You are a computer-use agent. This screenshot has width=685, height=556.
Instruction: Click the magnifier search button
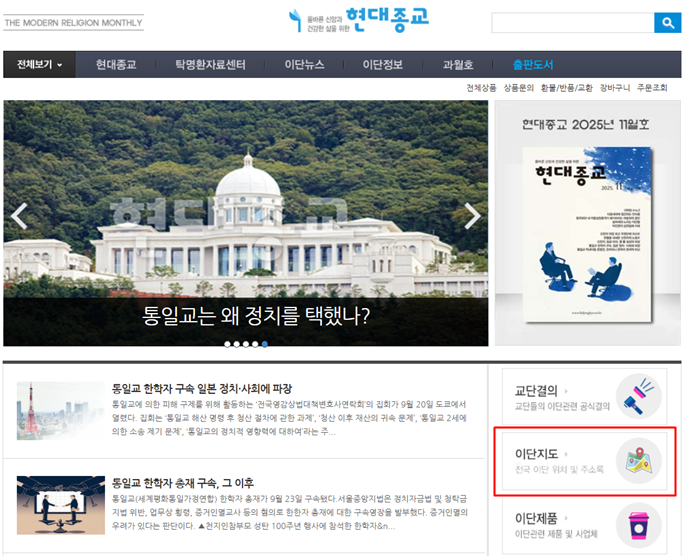point(667,23)
